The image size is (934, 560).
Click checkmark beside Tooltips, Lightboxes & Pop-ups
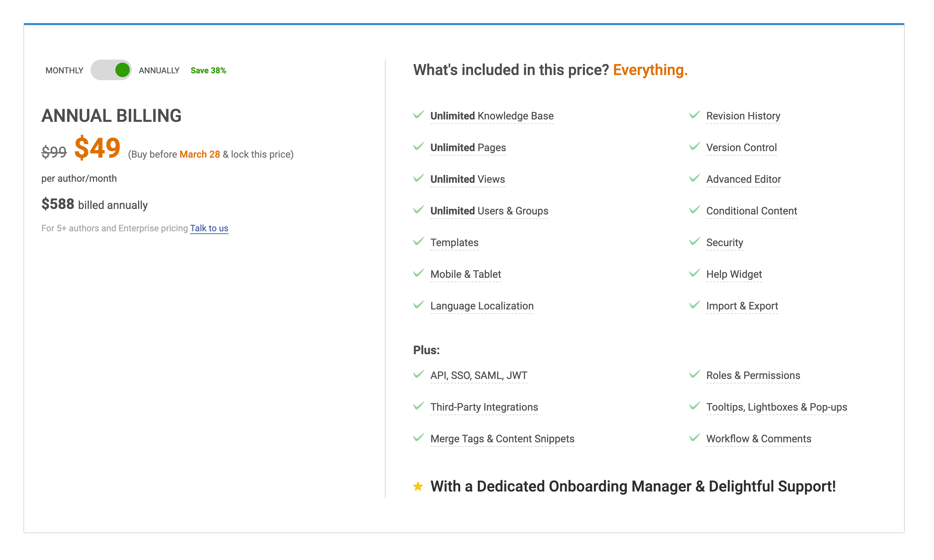point(695,406)
